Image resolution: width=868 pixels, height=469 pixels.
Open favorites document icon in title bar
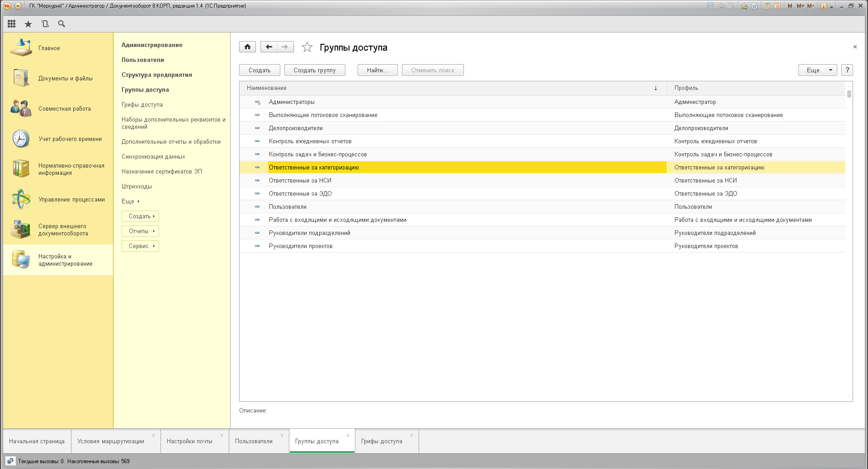755,6
